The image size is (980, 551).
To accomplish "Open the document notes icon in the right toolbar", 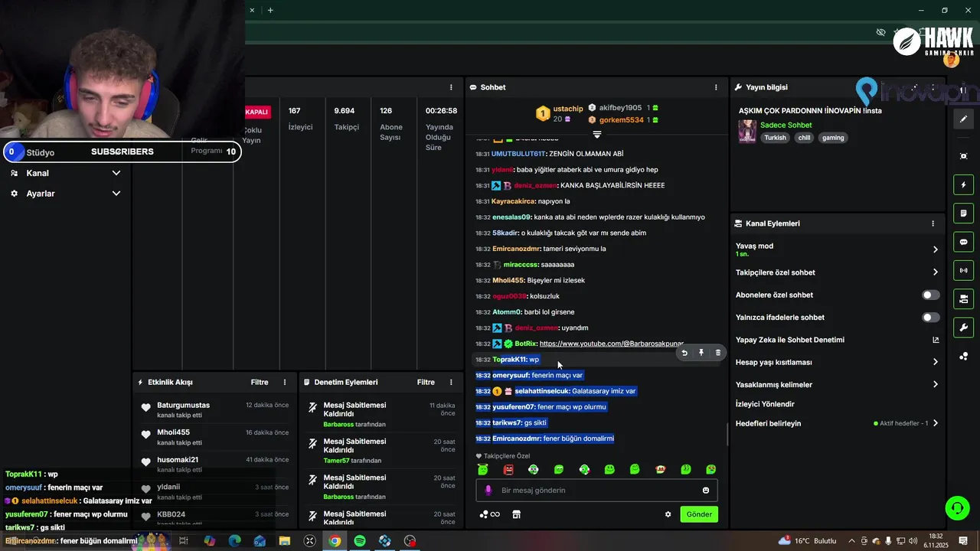I will (x=963, y=213).
